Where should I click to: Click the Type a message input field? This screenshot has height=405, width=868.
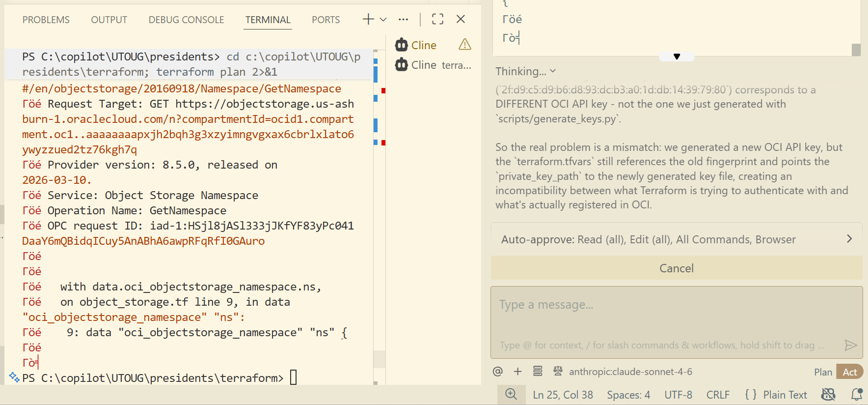(x=676, y=315)
